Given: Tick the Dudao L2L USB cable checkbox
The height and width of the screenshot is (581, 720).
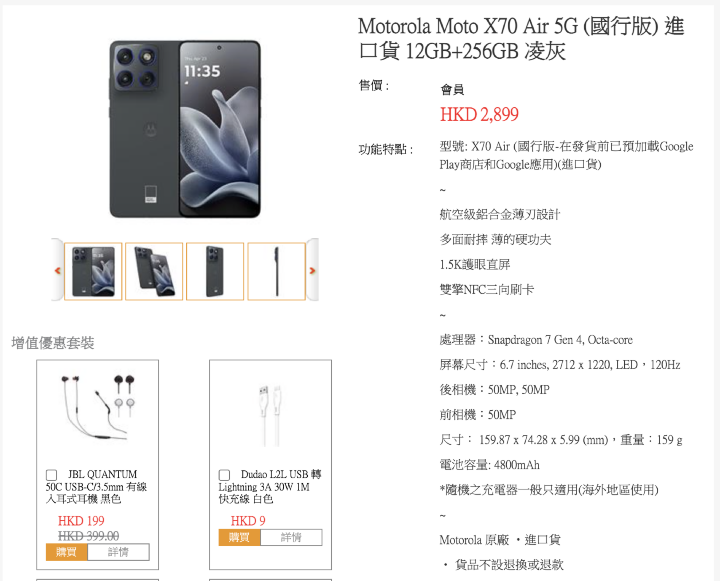Looking at the screenshot, I should tap(224, 474).
